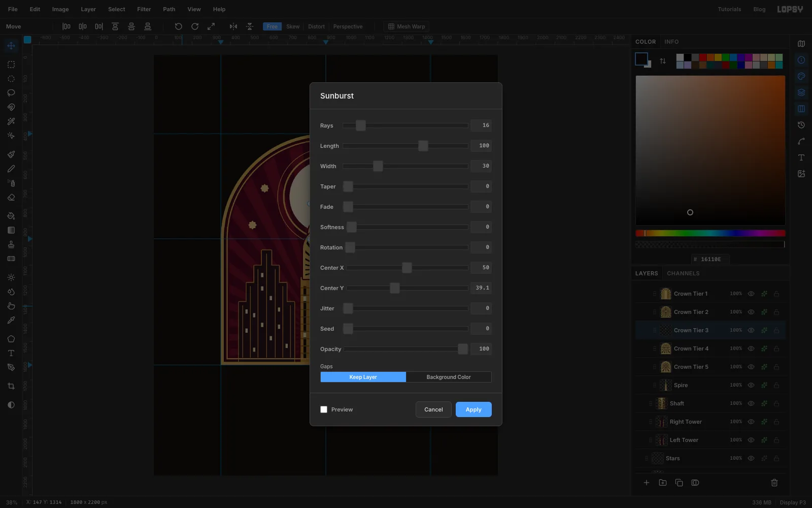Click the flip horizontal icon

pyautogui.click(x=233, y=26)
